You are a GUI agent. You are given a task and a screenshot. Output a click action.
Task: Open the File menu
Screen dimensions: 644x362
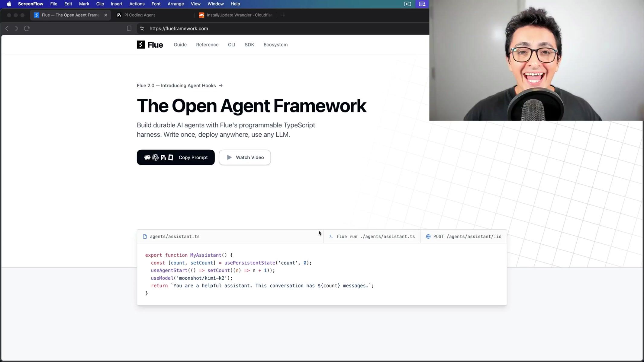click(54, 4)
